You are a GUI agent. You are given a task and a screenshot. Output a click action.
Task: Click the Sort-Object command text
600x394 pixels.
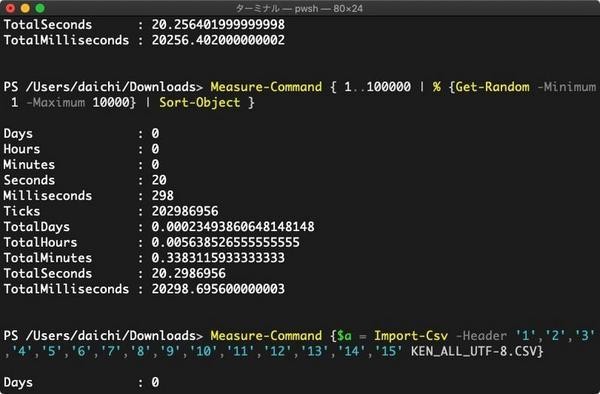200,103
